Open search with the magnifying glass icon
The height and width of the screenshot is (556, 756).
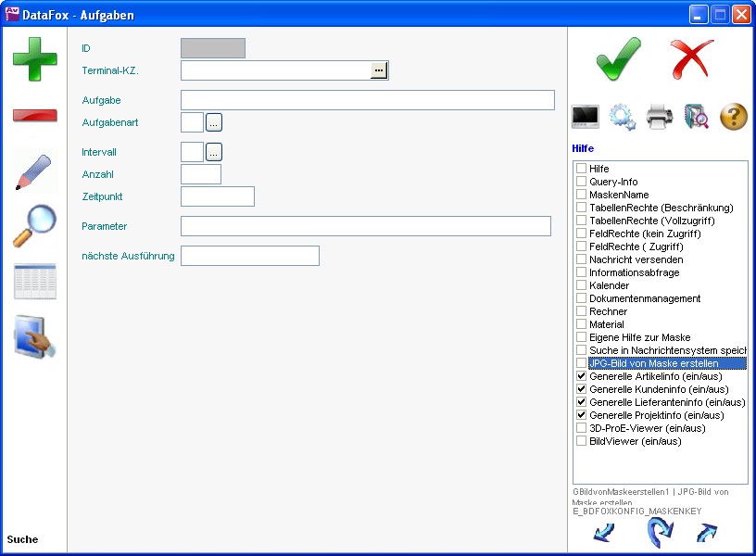click(x=34, y=226)
